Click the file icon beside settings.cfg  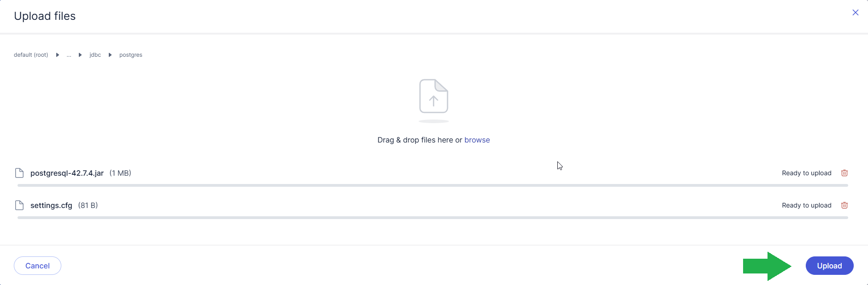point(19,205)
